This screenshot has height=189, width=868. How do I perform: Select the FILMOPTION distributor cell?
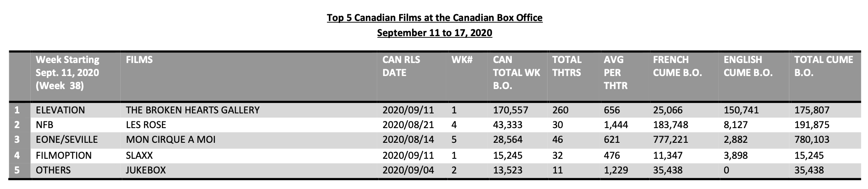click(x=64, y=155)
